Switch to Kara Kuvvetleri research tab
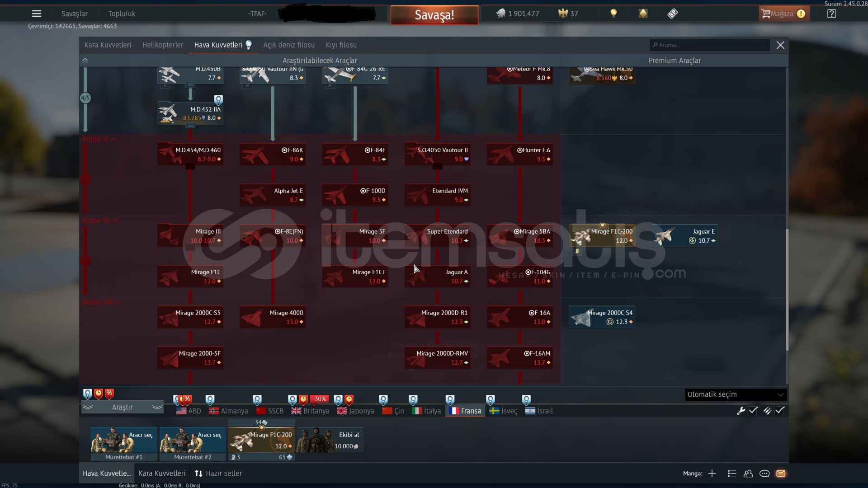The width and height of the screenshot is (868, 488). (x=108, y=45)
